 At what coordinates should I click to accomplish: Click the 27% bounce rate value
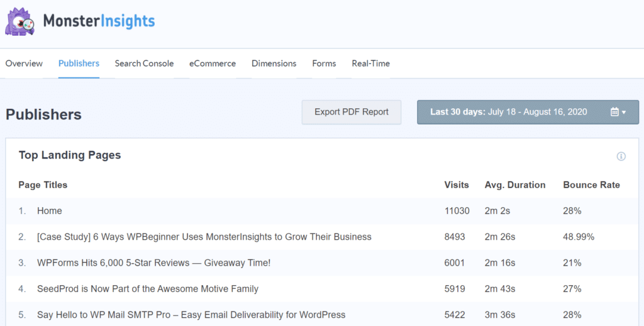(572, 289)
